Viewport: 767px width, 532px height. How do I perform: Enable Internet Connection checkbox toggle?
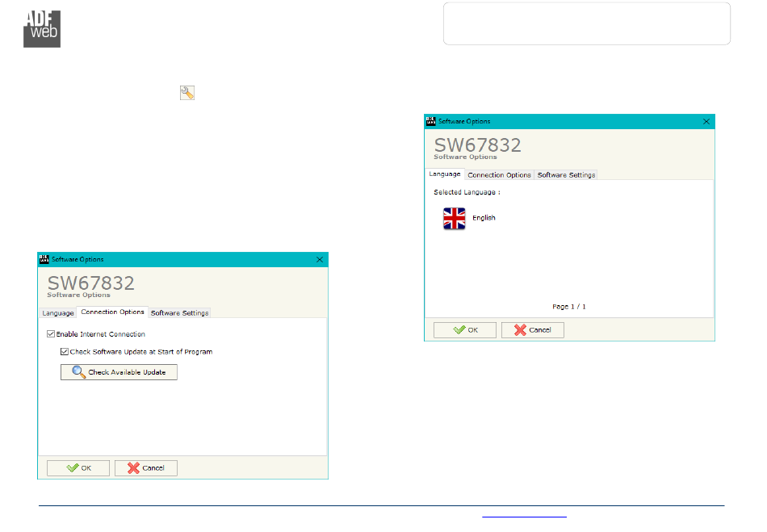click(x=51, y=334)
